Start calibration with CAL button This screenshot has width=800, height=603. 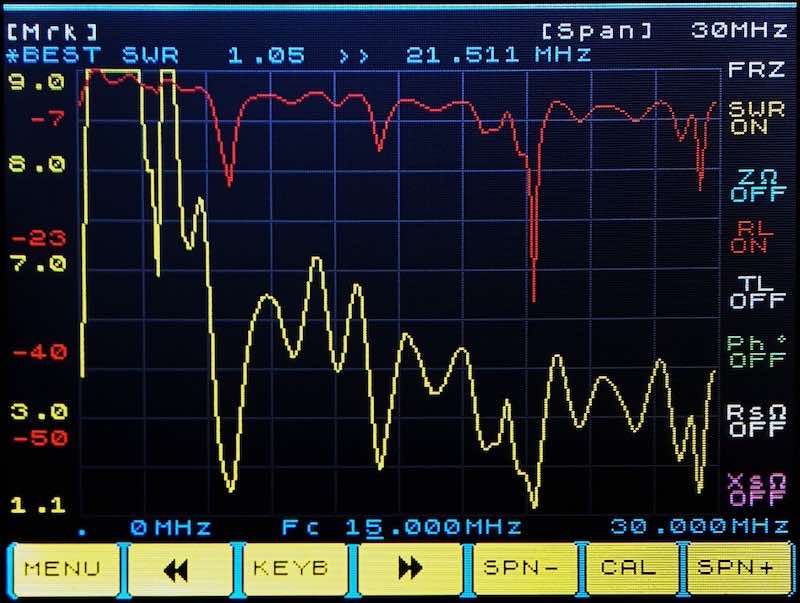(x=630, y=569)
